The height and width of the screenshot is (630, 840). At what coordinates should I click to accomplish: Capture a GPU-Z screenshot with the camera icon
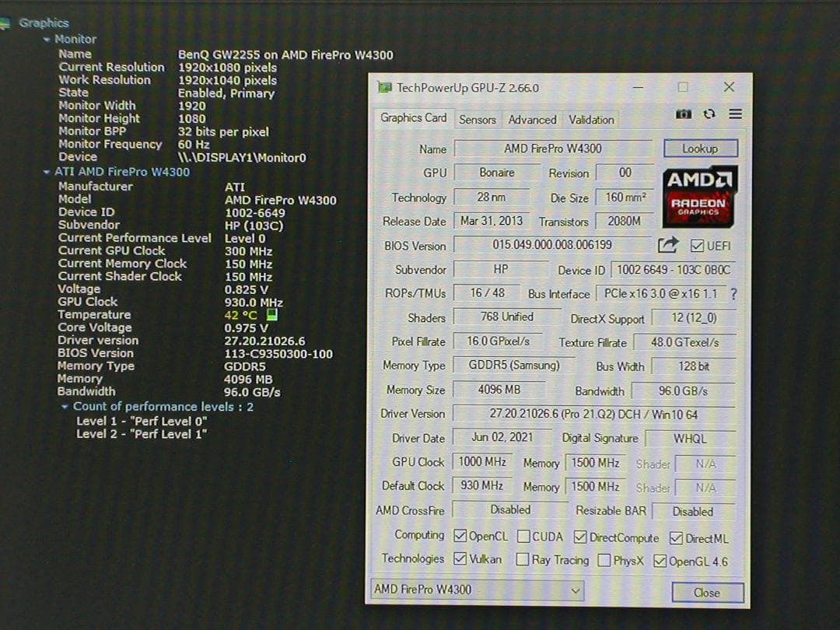(x=683, y=114)
